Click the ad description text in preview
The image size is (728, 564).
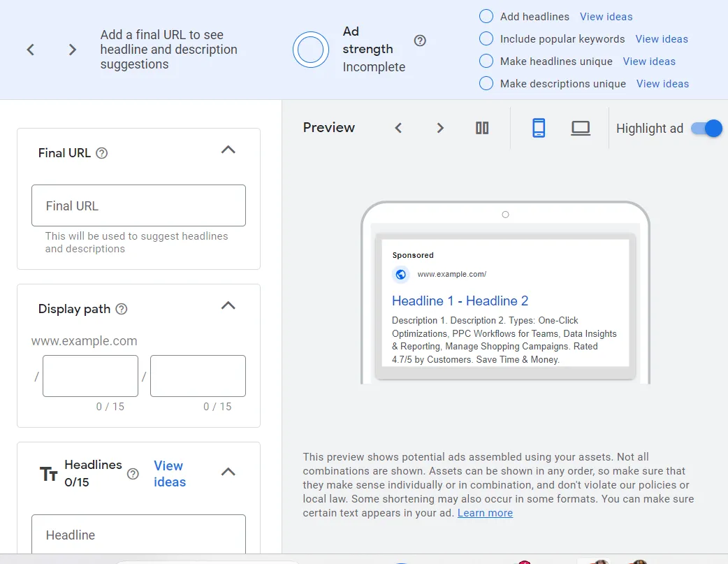click(x=504, y=340)
